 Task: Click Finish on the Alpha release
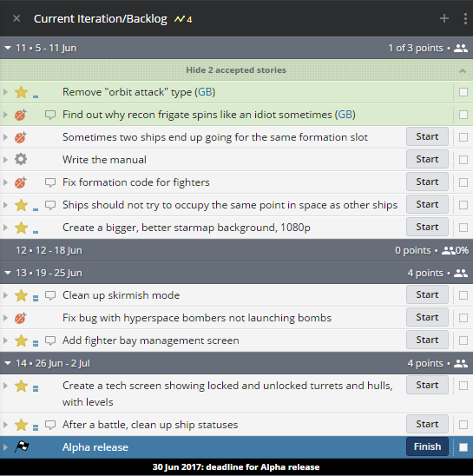[427, 446]
